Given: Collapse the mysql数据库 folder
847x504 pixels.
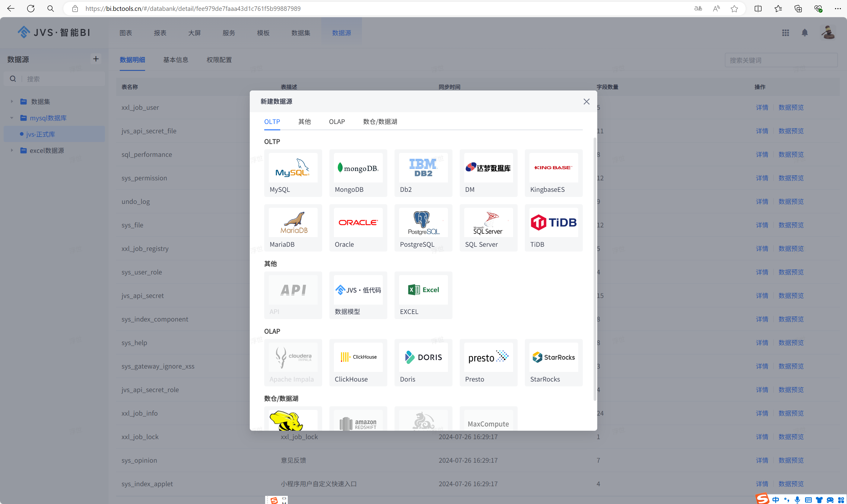Looking at the screenshot, I should pos(12,118).
